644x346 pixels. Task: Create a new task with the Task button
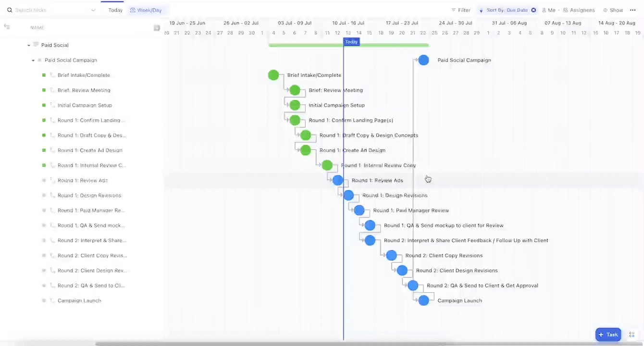pyautogui.click(x=607, y=334)
